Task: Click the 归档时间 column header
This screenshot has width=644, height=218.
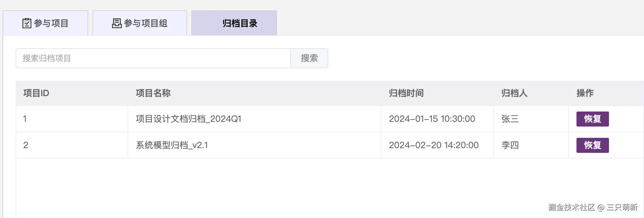Action: coord(406,93)
